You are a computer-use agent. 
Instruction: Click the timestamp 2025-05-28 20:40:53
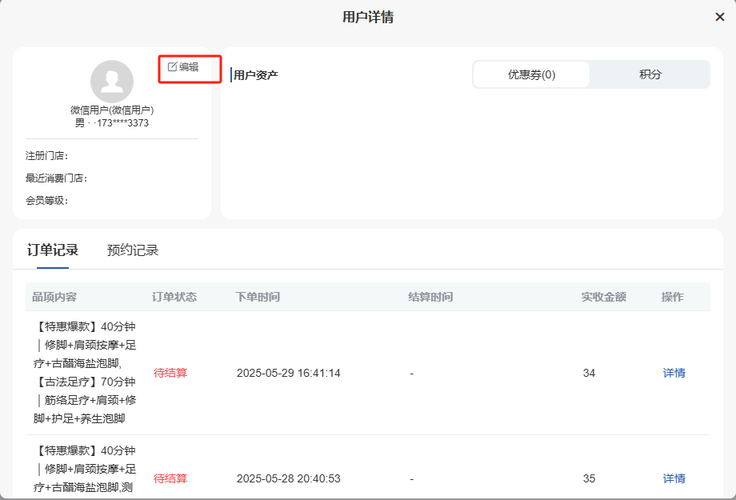click(x=288, y=478)
